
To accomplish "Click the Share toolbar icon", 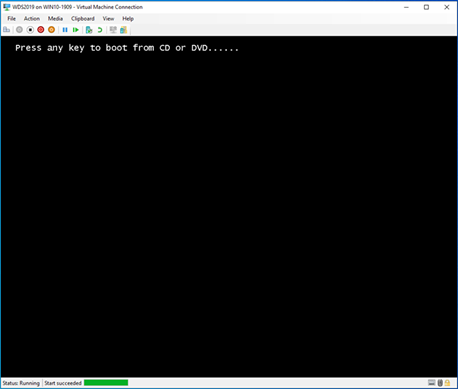I will pos(124,30).
